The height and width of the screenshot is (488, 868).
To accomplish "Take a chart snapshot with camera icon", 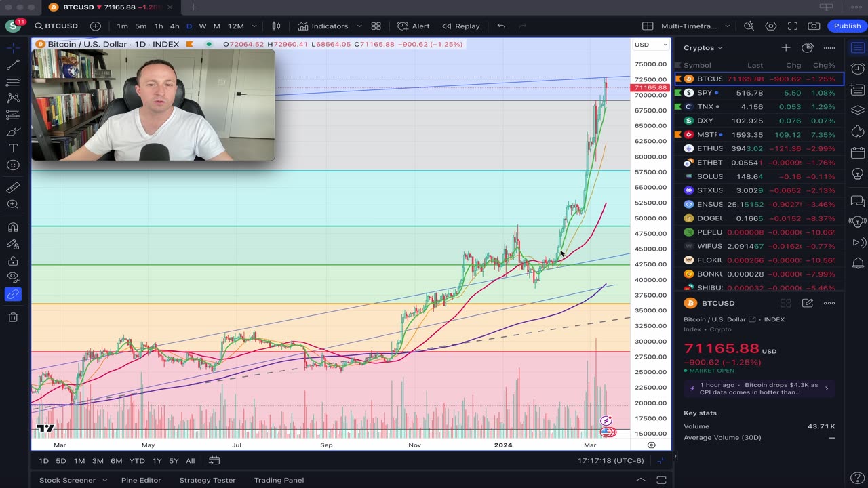I will (814, 26).
